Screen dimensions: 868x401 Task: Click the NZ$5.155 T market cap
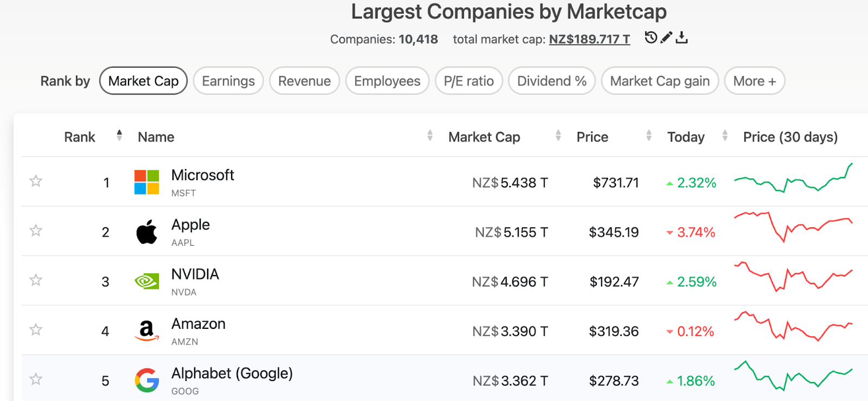tap(512, 232)
